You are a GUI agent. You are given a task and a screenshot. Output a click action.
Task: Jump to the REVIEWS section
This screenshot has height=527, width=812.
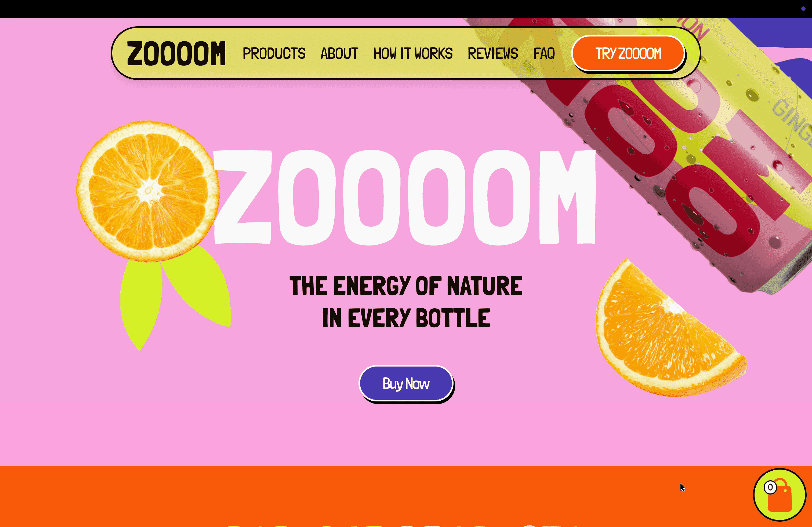493,53
